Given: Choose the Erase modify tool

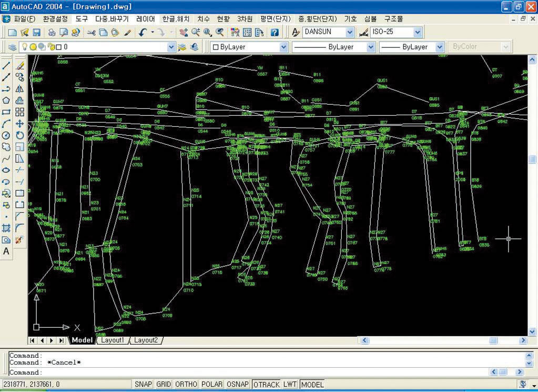Looking at the screenshot, I should 20,66.
